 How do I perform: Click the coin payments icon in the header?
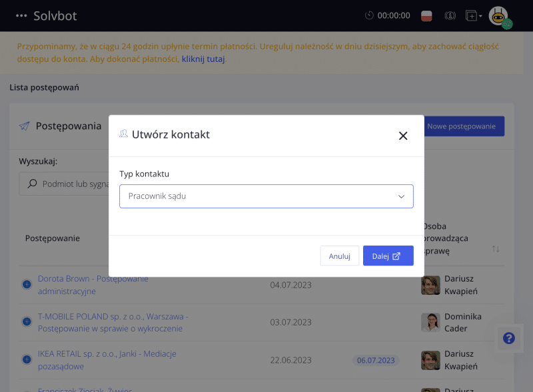[450, 15]
